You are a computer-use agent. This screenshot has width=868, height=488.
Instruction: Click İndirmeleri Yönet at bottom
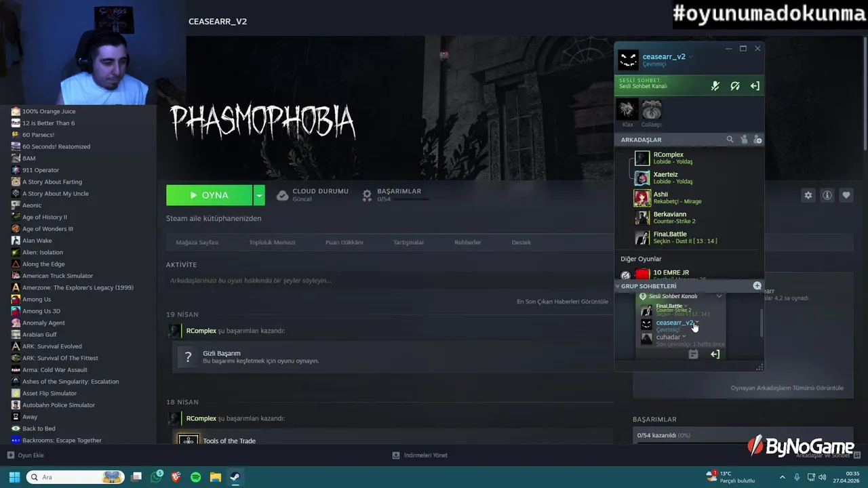420,455
